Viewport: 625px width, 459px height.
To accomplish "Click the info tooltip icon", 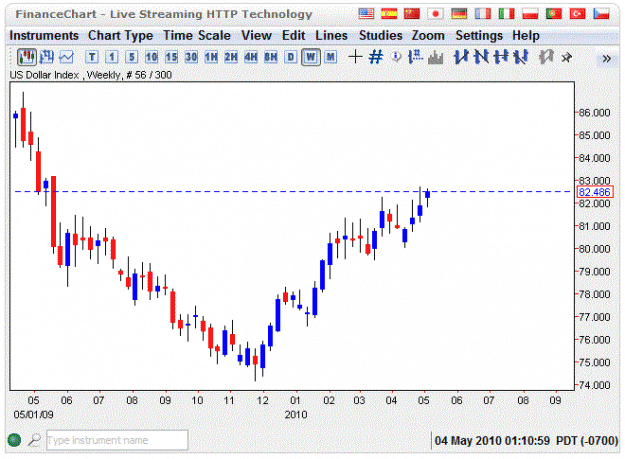I will pyautogui.click(x=396, y=57).
